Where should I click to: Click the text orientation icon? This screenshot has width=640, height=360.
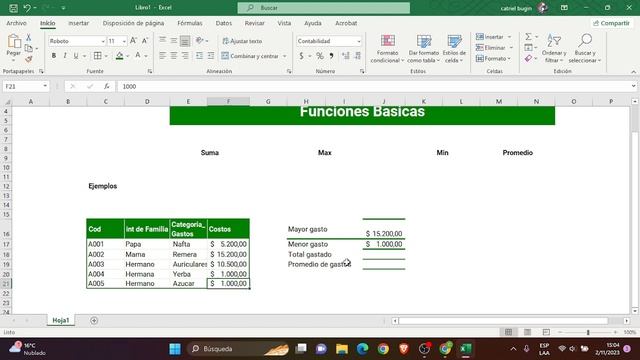(x=200, y=40)
